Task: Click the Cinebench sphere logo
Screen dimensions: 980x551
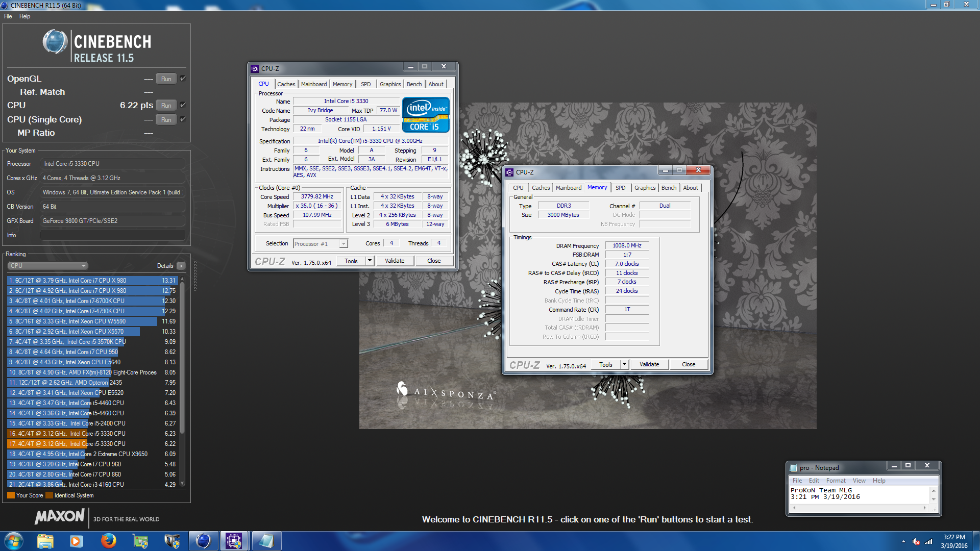Action: [x=55, y=42]
